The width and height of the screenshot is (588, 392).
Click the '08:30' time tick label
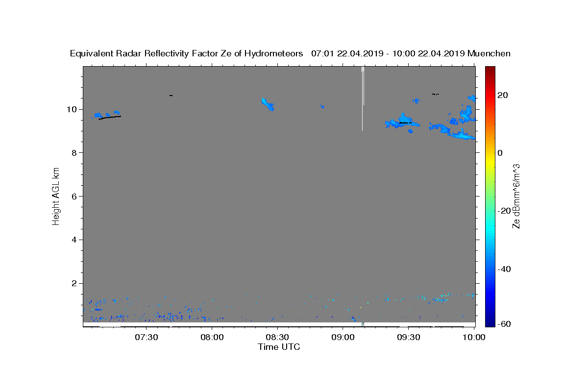(277, 337)
